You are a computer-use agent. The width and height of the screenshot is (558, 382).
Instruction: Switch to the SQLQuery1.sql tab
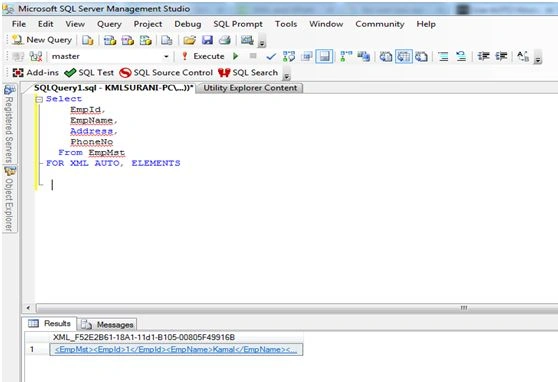pyautogui.click(x=114, y=88)
